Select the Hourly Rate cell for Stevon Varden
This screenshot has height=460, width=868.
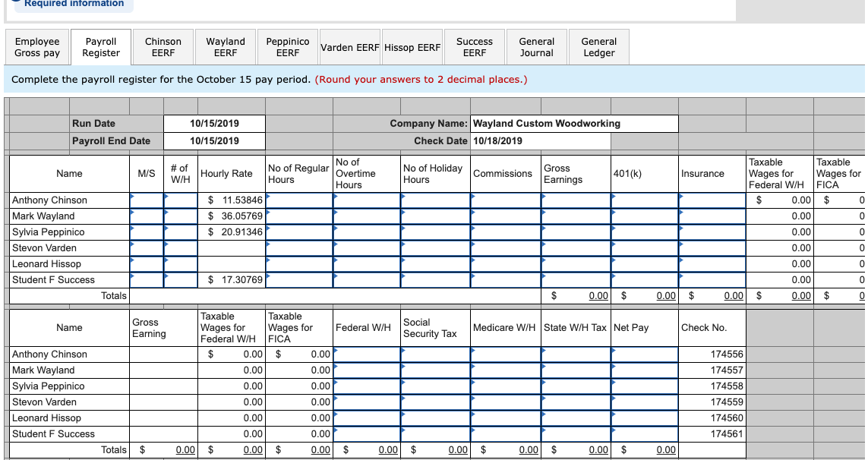coord(229,247)
